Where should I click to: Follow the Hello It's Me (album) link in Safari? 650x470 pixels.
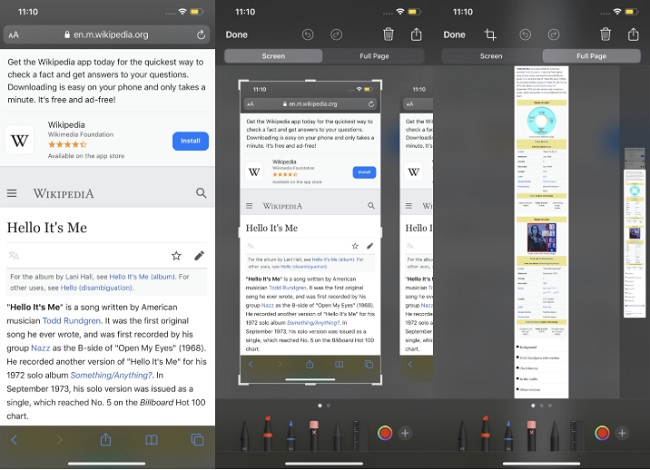coord(142,276)
